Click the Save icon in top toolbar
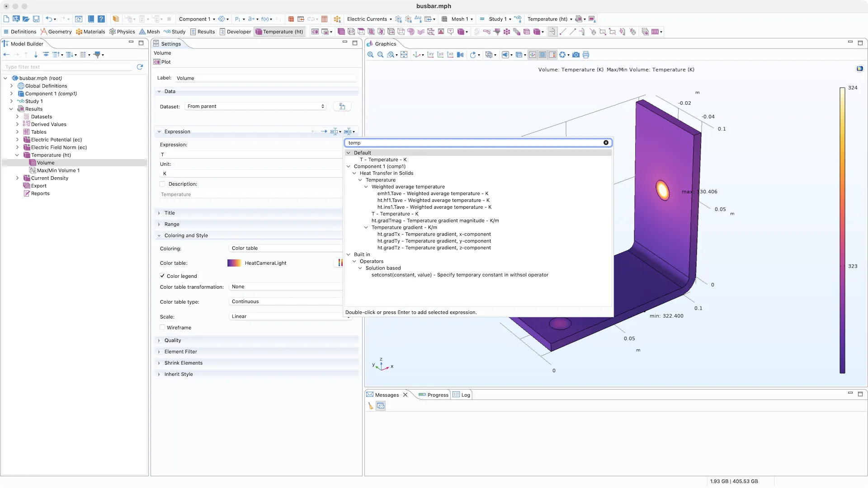Image resolution: width=868 pixels, height=488 pixels. pos(36,19)
